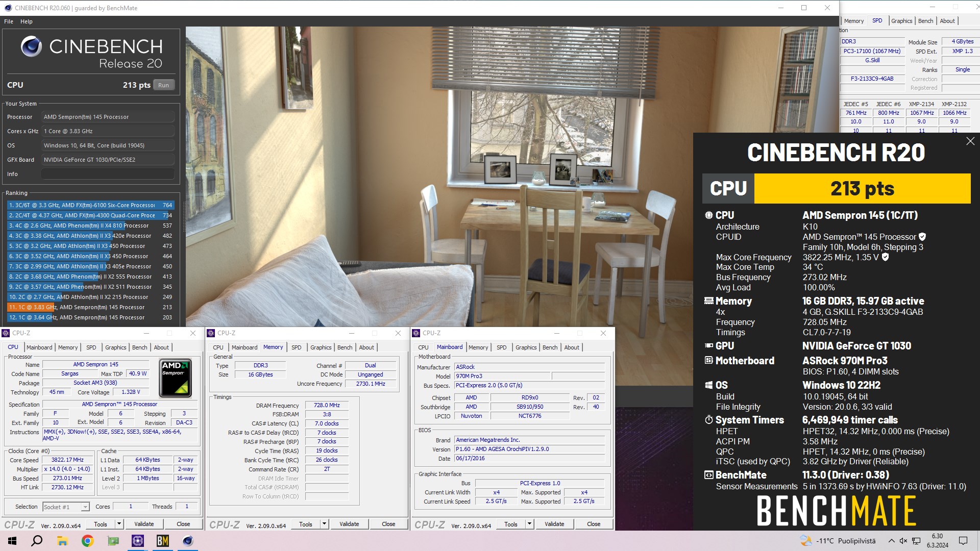Screen dimensions: 980x551
Task: Open BenchMate BM taskbar icon
Action: tap(163, 541)
